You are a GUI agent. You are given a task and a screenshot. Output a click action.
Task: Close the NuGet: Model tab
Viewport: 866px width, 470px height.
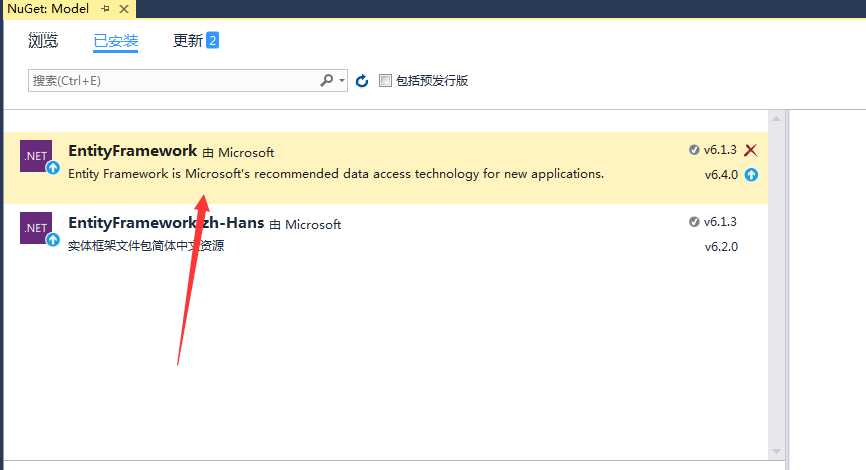[124, 9]
